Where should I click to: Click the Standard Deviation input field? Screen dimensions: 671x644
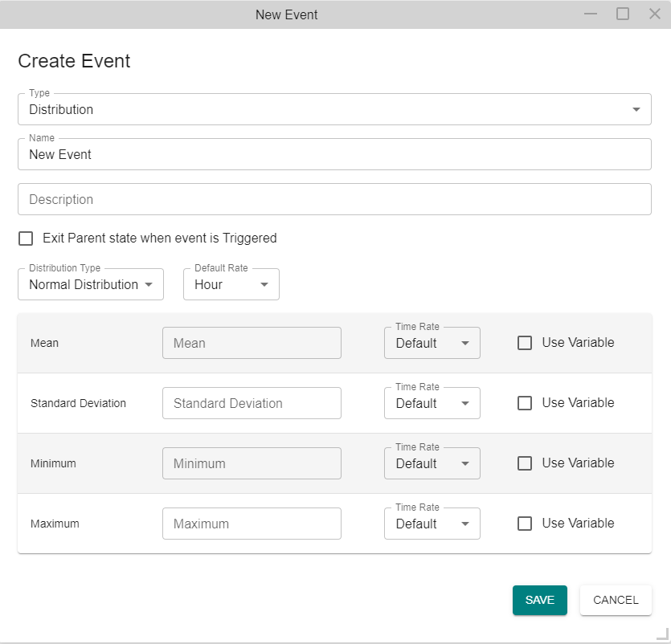[252, 403]
